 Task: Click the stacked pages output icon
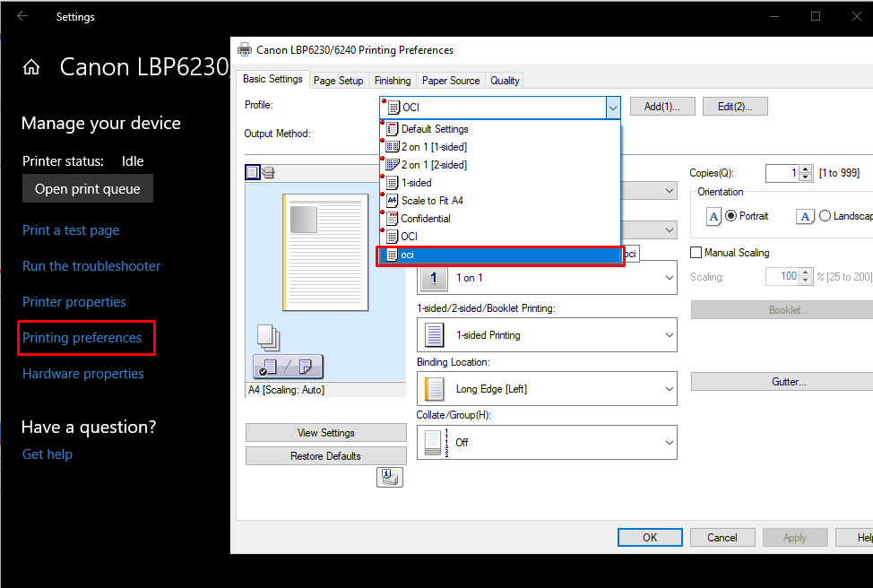click(x=268, y=337)
